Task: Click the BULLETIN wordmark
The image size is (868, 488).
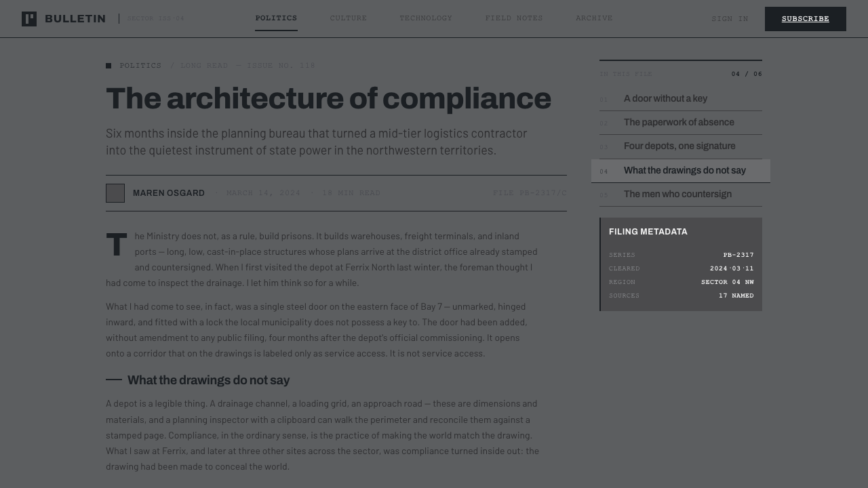Action: tap(75, 19)
